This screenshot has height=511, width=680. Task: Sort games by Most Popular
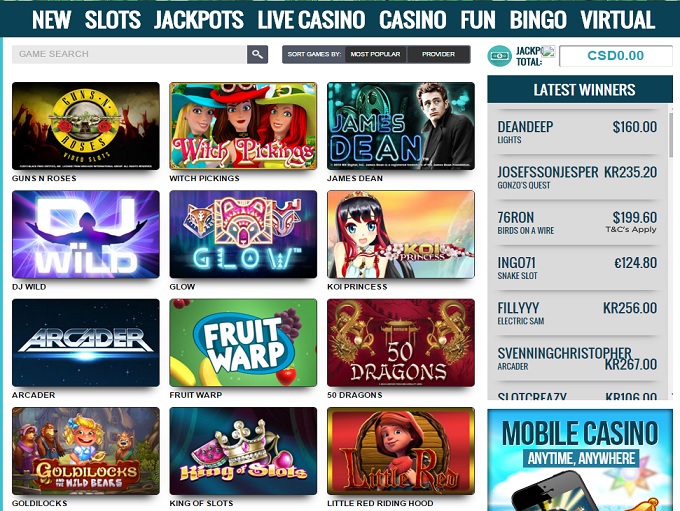point(375,54)
